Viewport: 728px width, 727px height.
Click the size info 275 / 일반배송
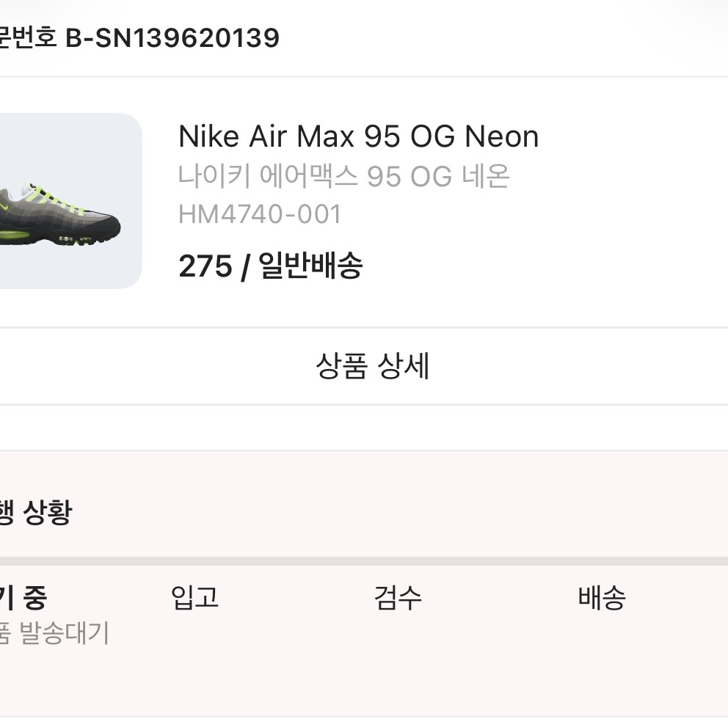pos(273,267)
